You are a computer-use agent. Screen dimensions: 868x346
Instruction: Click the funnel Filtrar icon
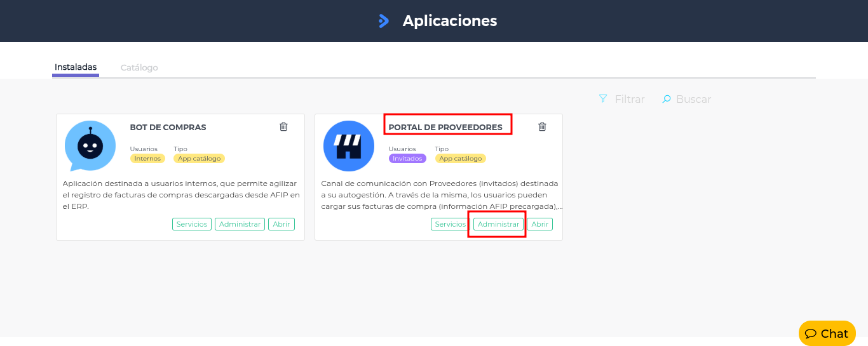click(x=603, y=99)
